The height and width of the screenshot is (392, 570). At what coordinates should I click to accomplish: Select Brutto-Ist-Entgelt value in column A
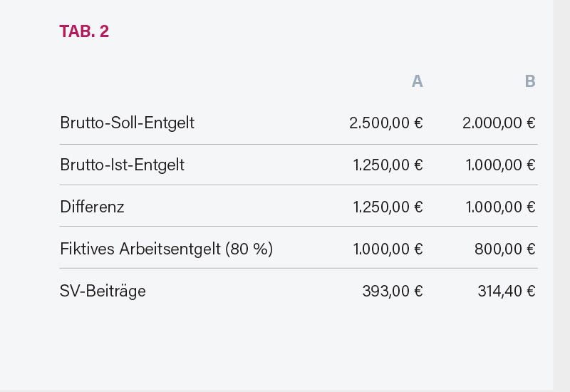point(388,165)
